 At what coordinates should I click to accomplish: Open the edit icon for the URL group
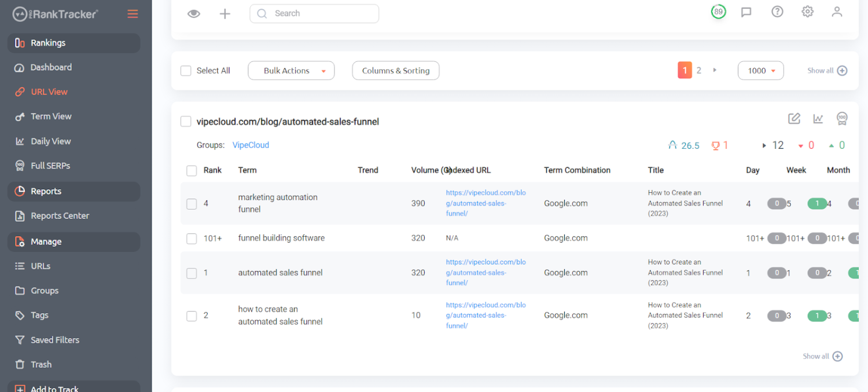794,118
